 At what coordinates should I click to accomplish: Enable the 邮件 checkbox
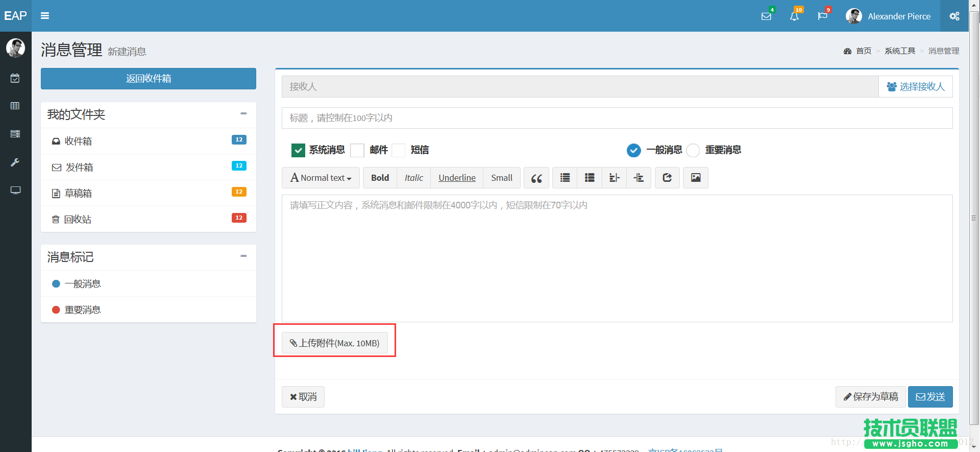357,150
